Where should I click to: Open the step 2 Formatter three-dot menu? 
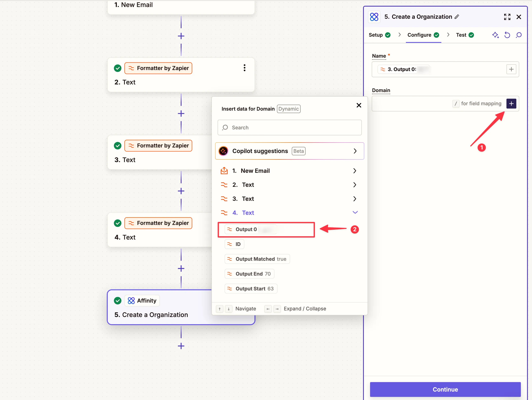click(x=244, y=68)
